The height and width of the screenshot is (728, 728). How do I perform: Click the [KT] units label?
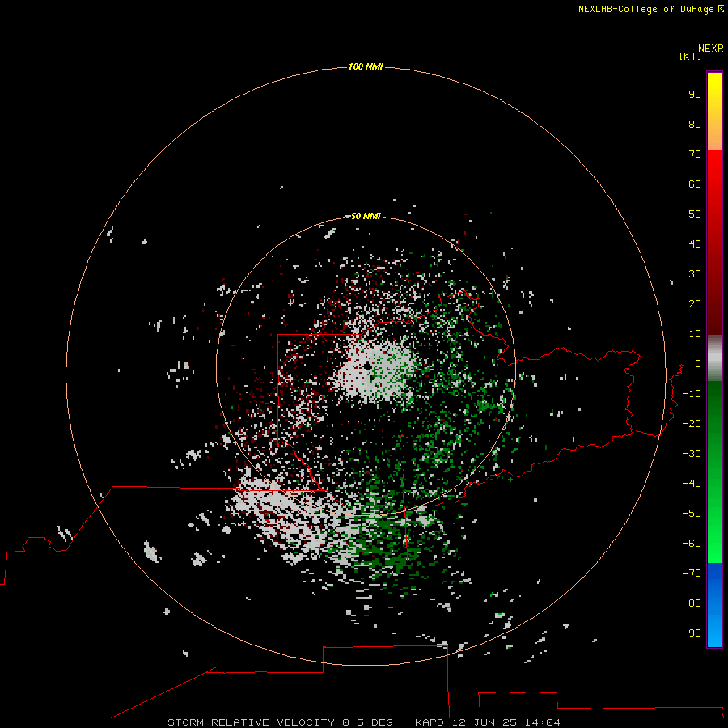click(691, 56)
